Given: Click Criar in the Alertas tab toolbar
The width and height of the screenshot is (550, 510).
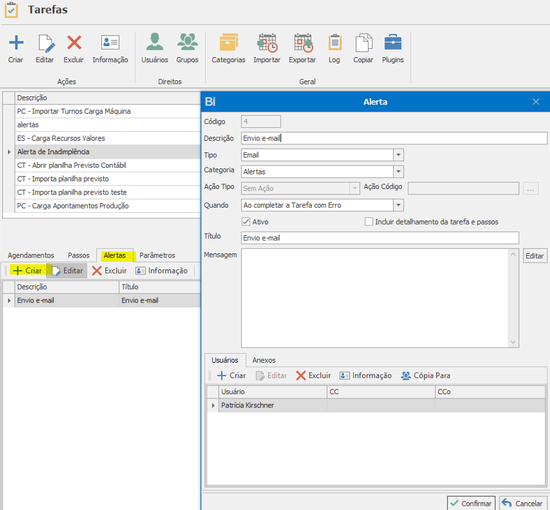Looking at the screenshot, I should (27, 270).
